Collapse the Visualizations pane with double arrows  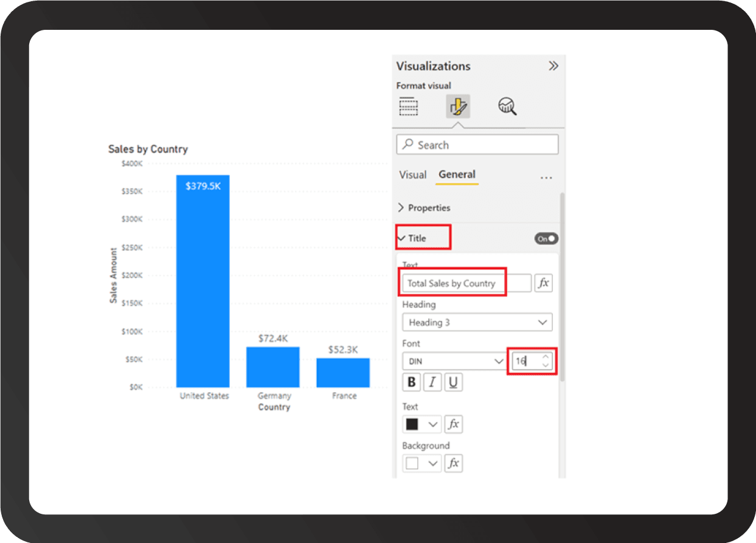(x=553, y=66)
